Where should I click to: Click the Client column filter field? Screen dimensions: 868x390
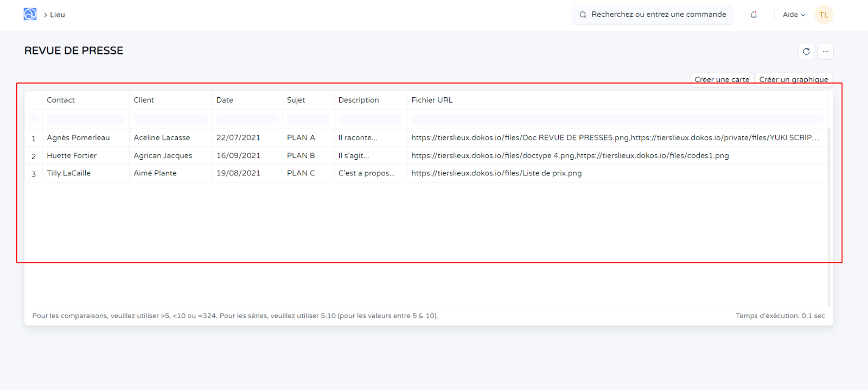click(170, 119)
